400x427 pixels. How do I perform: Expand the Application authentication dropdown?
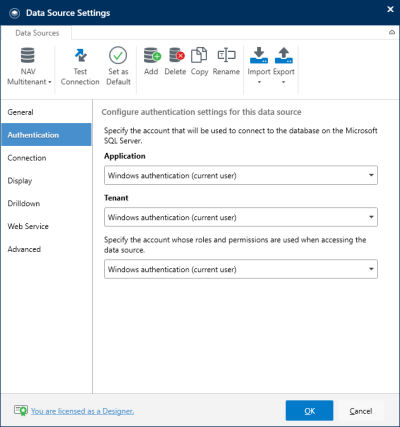[241, 175]
